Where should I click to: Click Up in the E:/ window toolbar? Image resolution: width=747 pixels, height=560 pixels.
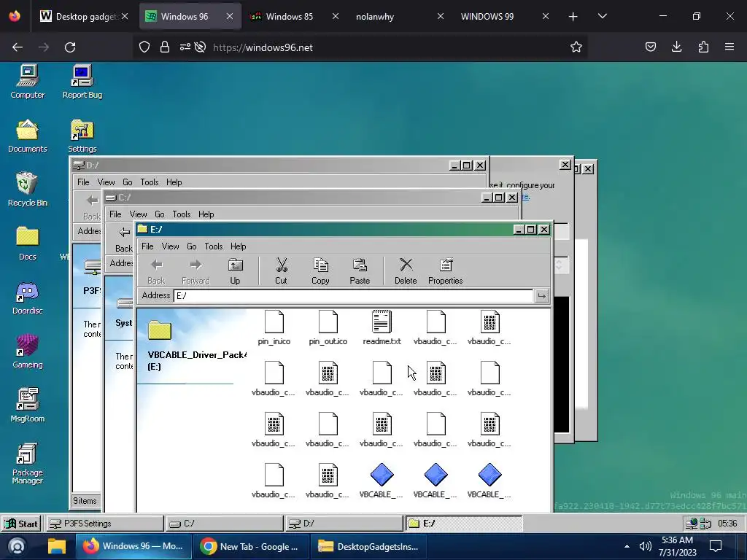tap(235, 271)
